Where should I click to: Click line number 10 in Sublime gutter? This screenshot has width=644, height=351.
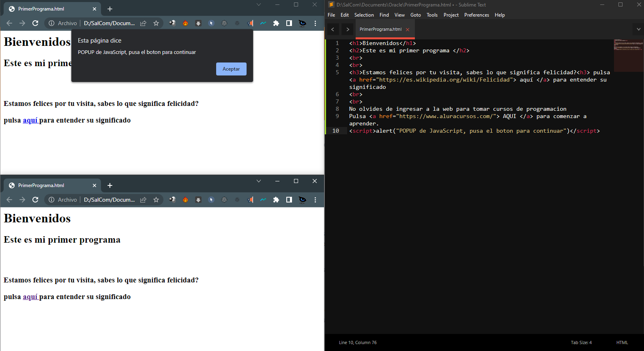[x=336, y=131]
